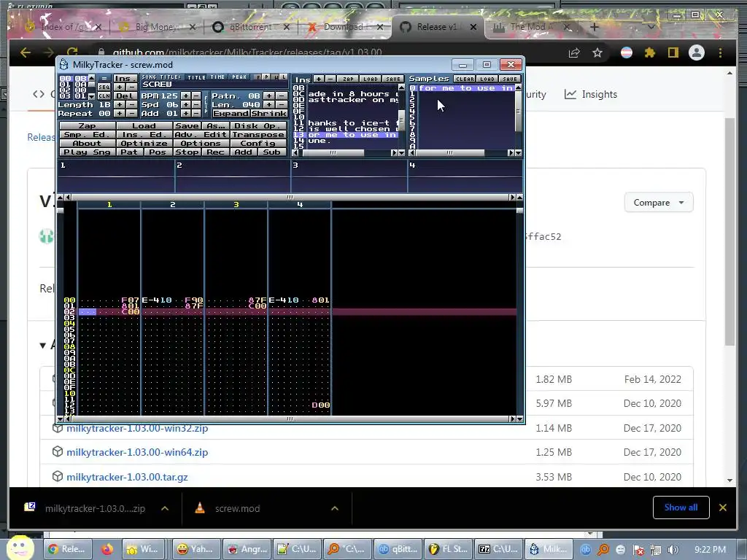747x560 pixels.
Task: Zap the selected instrument
Action: pyautogui.click(x=348, y=79)
